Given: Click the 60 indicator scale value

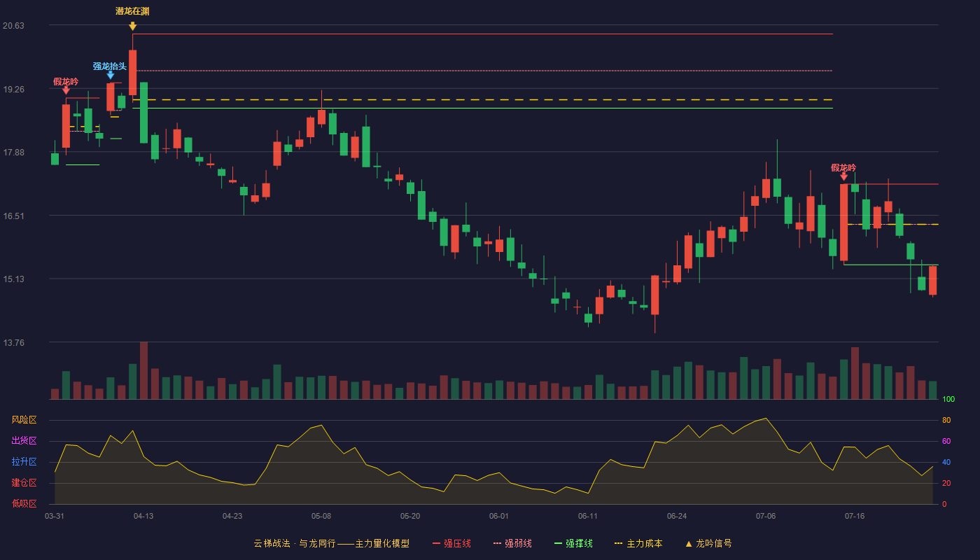Looking at the screenshot, I should pos(946,441).
